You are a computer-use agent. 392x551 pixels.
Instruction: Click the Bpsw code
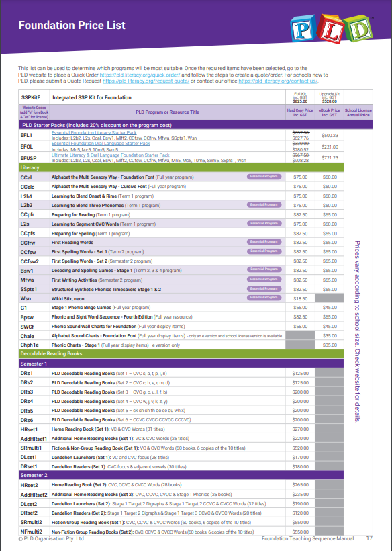[27, 317]
